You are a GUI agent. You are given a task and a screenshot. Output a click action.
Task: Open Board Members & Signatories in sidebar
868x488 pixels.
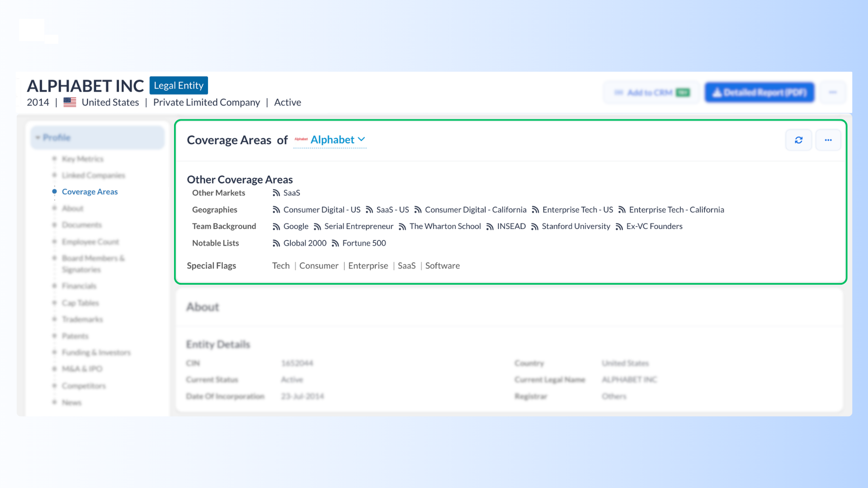94,264
